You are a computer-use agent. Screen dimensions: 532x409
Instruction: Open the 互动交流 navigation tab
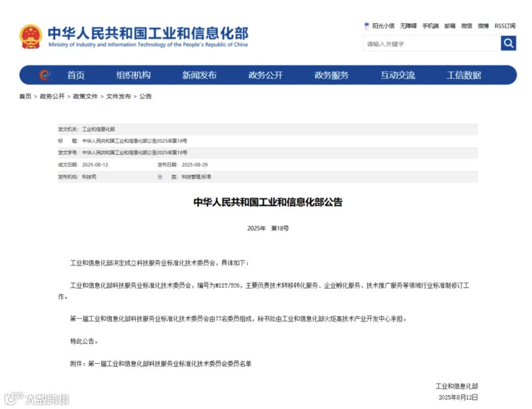pos(398,75)
